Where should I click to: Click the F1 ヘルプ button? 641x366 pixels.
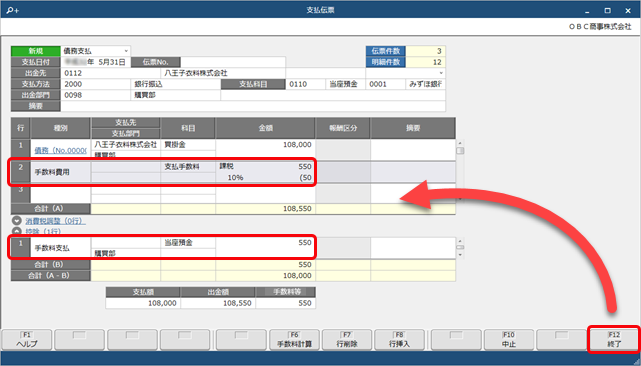(27, 339)
